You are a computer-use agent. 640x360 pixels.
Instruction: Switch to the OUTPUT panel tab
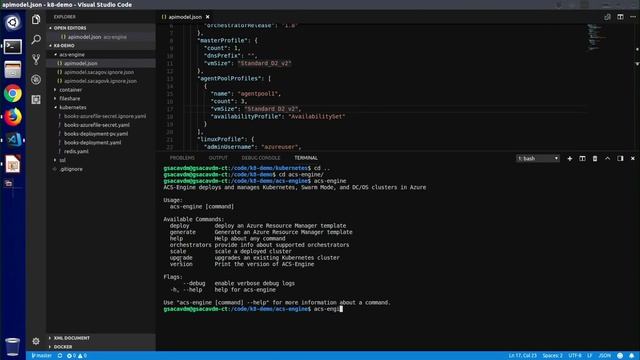click(218, 158)
